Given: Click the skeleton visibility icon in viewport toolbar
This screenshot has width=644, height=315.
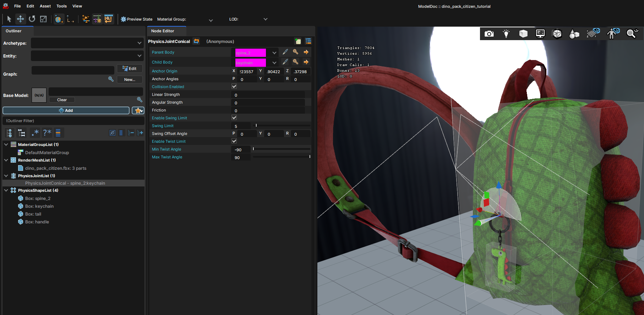Looking at the screenshot, I should (613, 33).
